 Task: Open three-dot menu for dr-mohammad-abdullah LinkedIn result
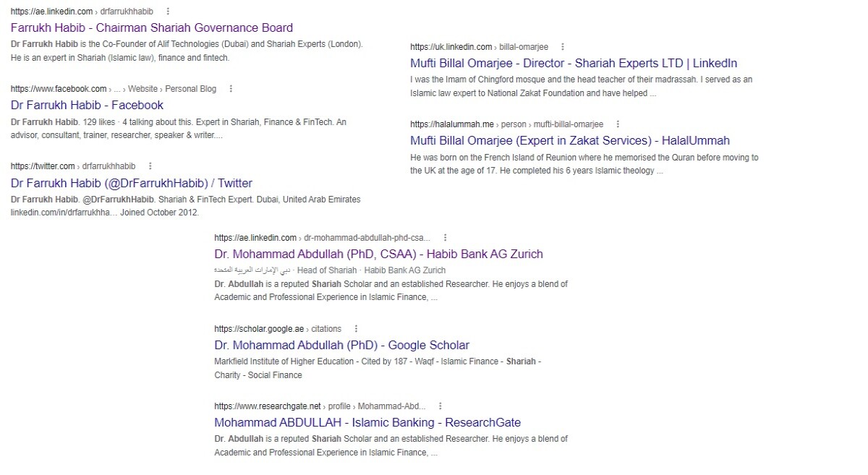pyautogui.click(x=445, y=238)
